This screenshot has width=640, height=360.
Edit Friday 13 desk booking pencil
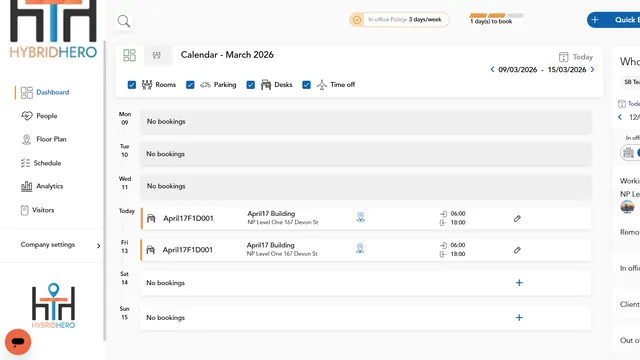pyautogui.click(x=517, y=250)
